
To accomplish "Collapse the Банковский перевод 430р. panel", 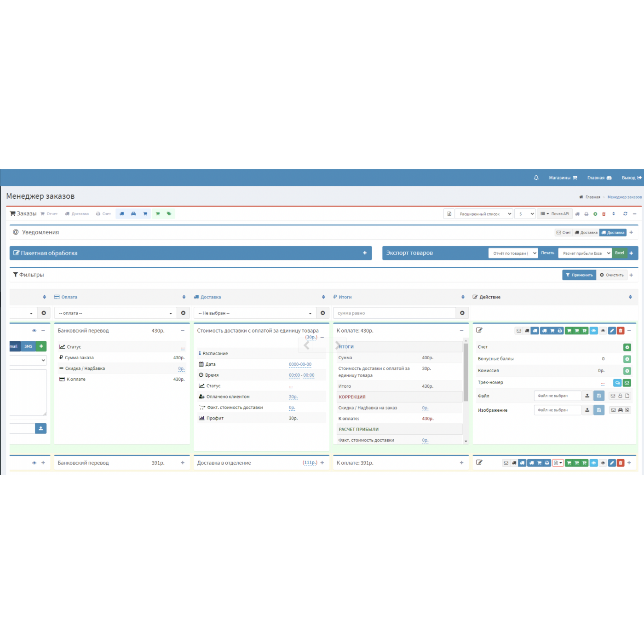I will [183, 331].
